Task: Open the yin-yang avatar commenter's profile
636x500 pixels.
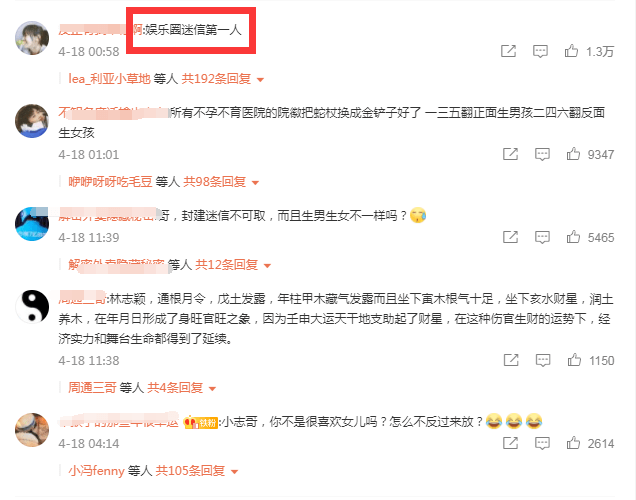Action: pyautogui.click(x=32, y=307)
